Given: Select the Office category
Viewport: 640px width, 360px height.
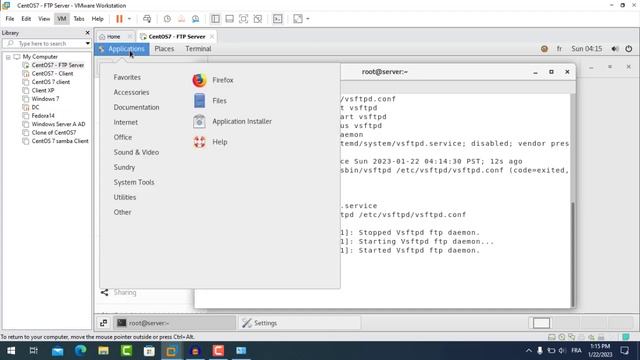Looking at the screenshot, I should 122,138.
